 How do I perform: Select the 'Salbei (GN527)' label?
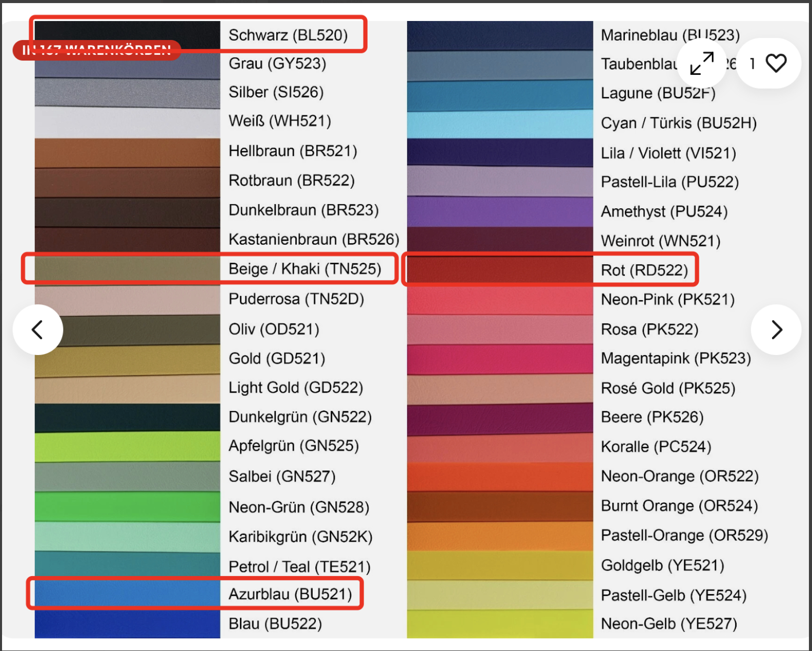(282, 477)
